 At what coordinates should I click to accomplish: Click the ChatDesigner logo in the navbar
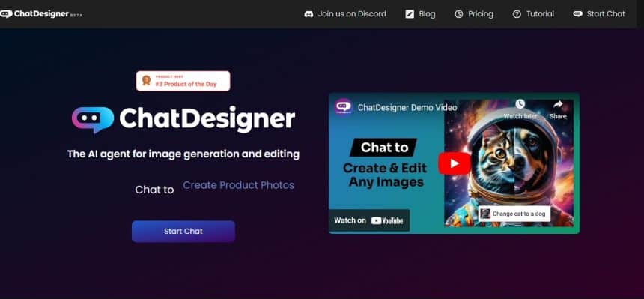coord(41,14)
